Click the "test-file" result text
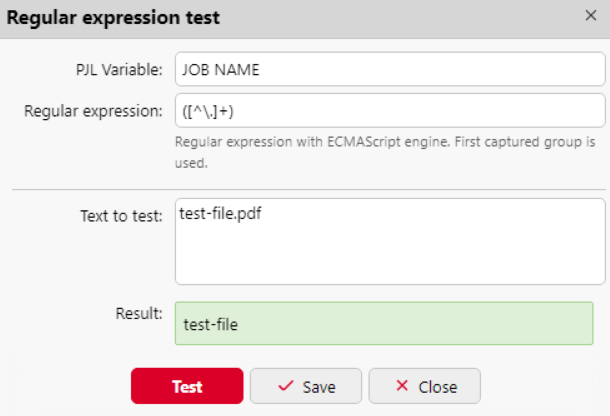 [x=211, y=325]
